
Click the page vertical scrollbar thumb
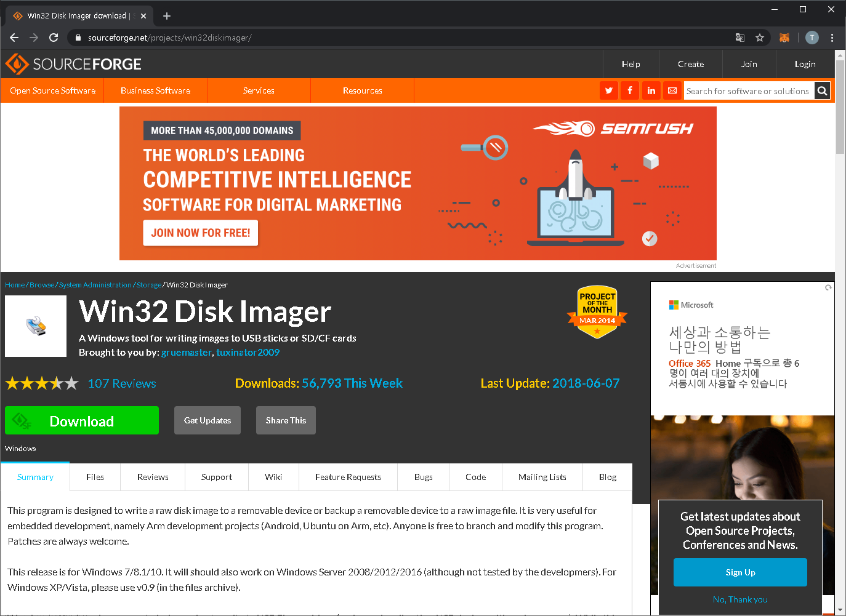coord(840,108)
